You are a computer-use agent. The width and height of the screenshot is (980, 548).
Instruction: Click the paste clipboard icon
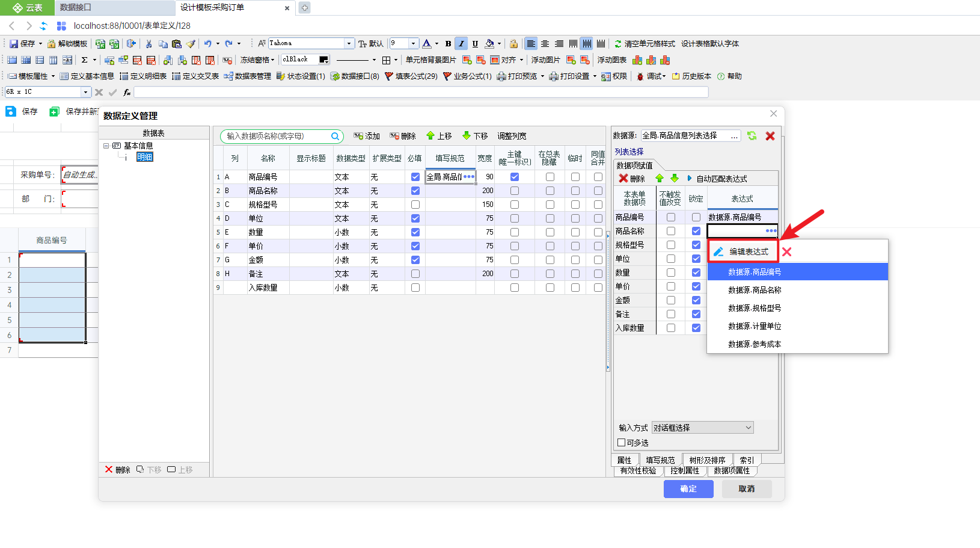click(x=176, y=44)
